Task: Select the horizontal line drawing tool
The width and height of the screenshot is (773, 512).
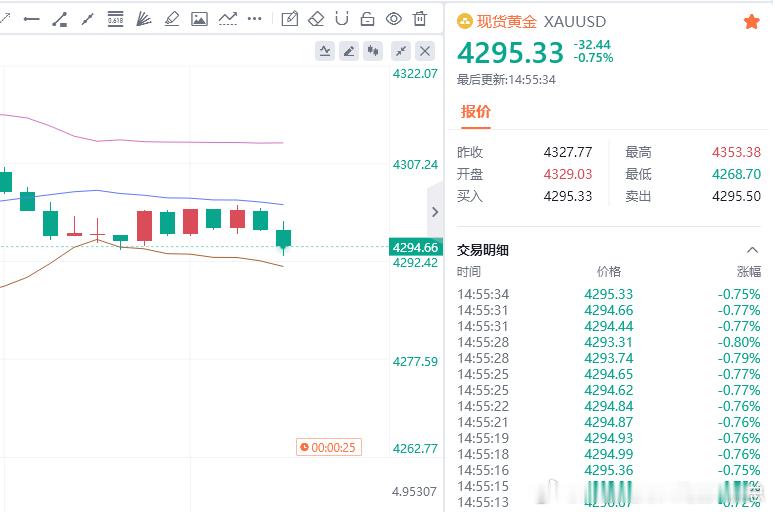Action: [32, 19]
